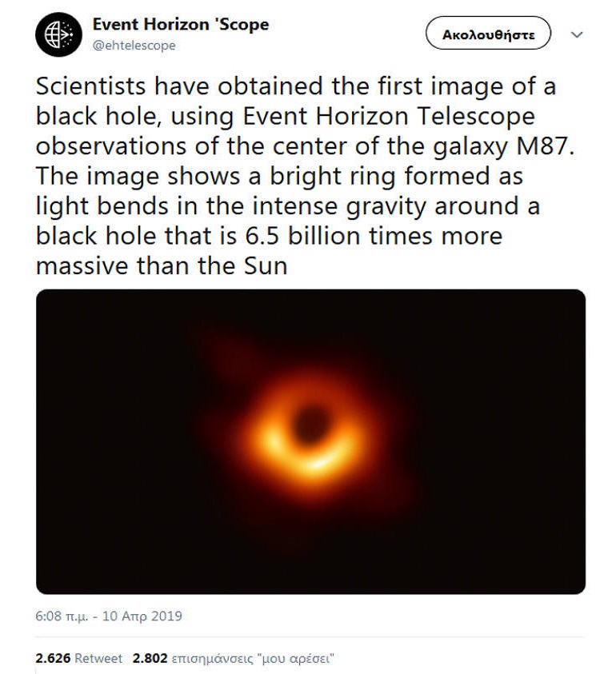The height and width of the screenshot is (674, 616).
Task: Click the word "Scientists" starting the tweet
Action: (x=90, y=86)
